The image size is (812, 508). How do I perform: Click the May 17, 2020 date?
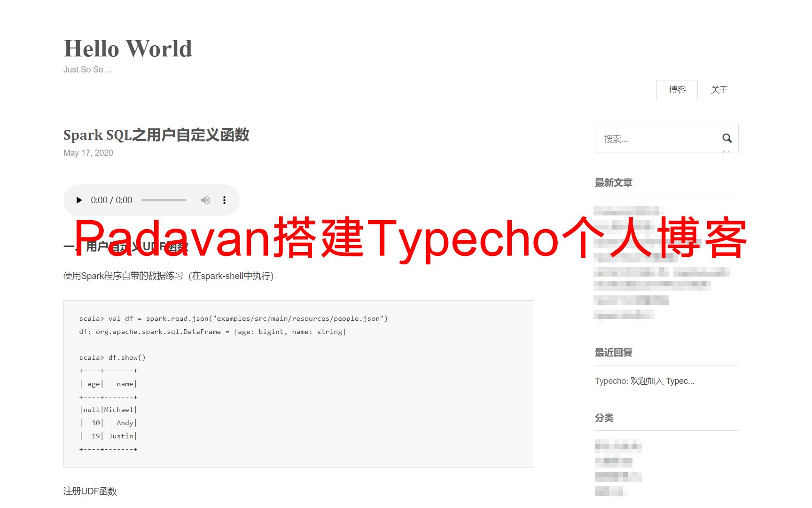point(88,153)
